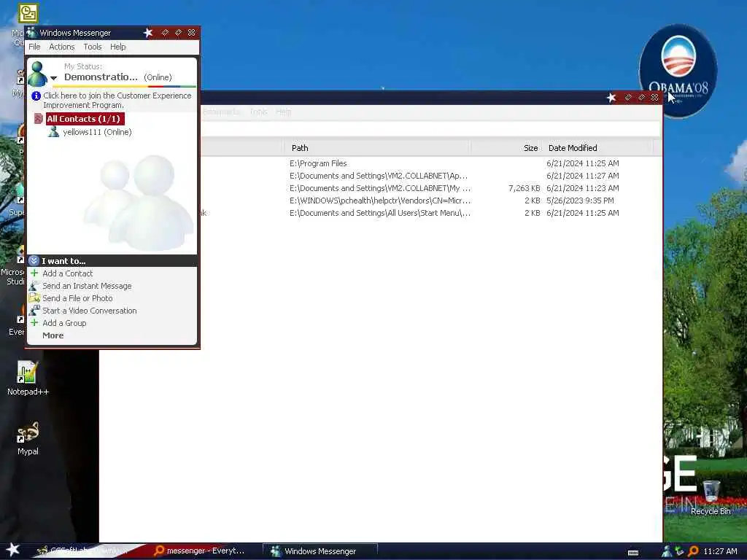
Task: Open the Help menu in Messenger
Action: (118, 47)
